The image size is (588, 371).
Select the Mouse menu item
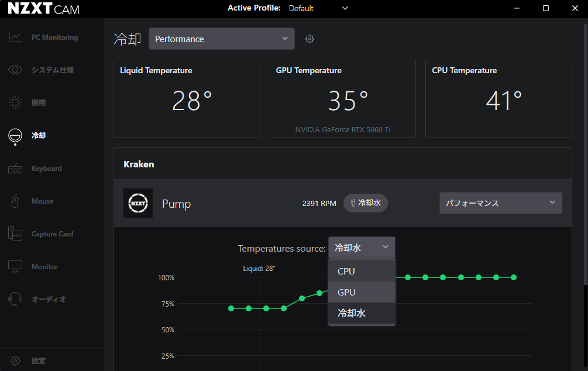tap(42, 201)
